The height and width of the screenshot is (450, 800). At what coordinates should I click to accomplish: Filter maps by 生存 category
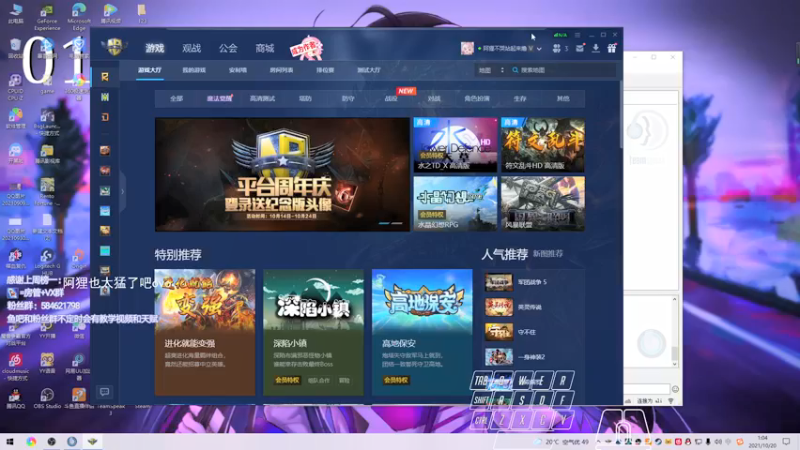pos(520,98)
